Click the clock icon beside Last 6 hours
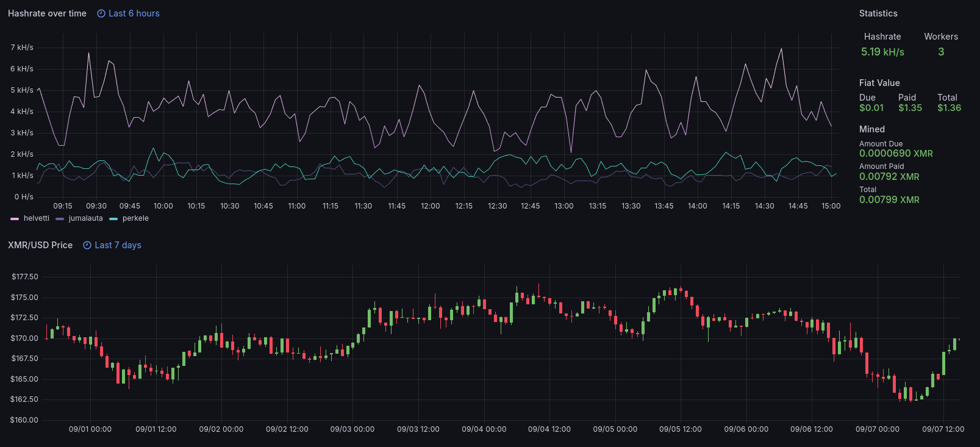The width and height of the screenshot is (980, 447). pos(101,13)
